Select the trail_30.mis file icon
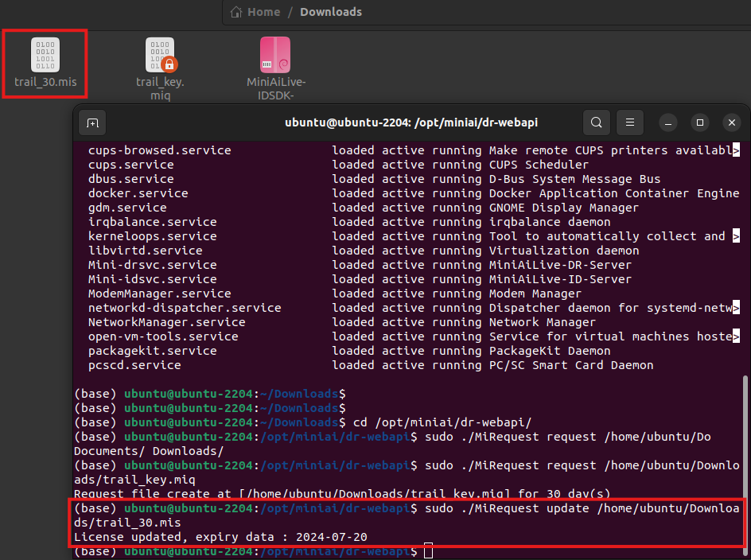Image resolution: width=751 pixels, height=560 pixels. pyautogui.click(x=45, y=55)
